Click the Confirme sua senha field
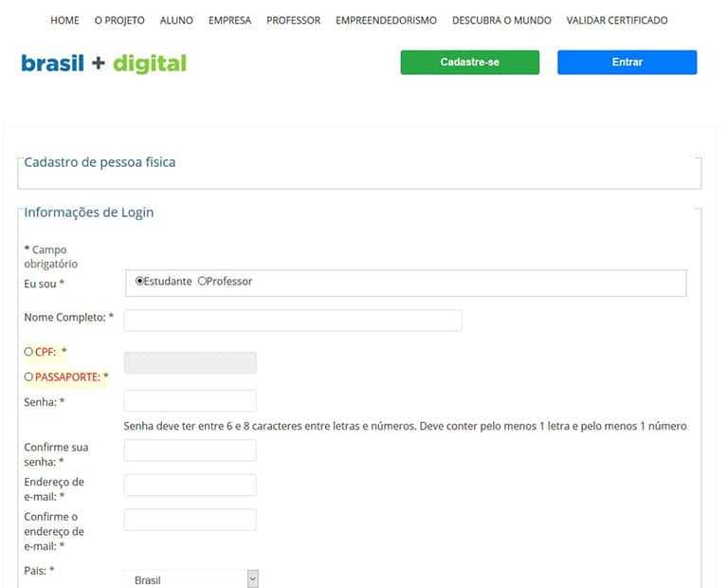The height and width of the screenshot is (588, 728). click(x=190, y=450)
